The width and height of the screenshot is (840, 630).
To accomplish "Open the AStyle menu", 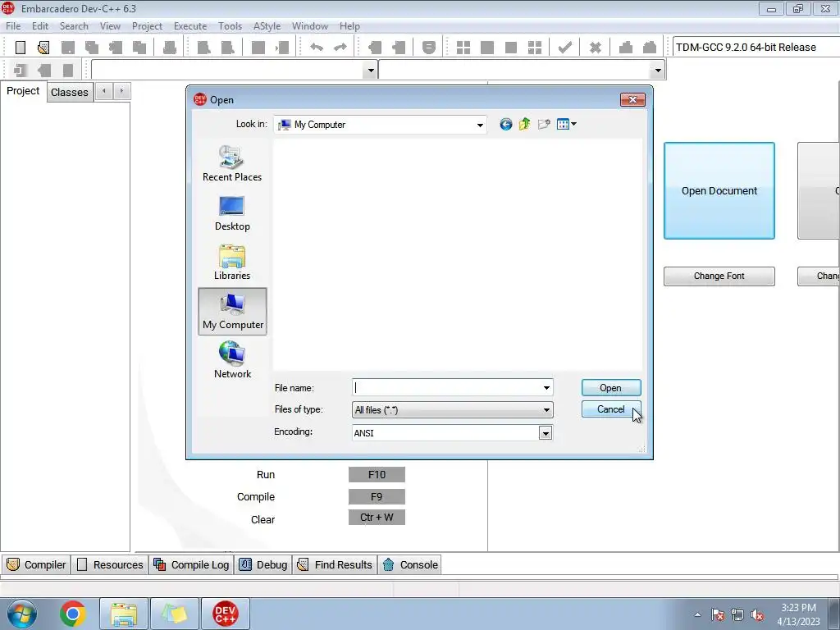I will (x=267, y=26).
